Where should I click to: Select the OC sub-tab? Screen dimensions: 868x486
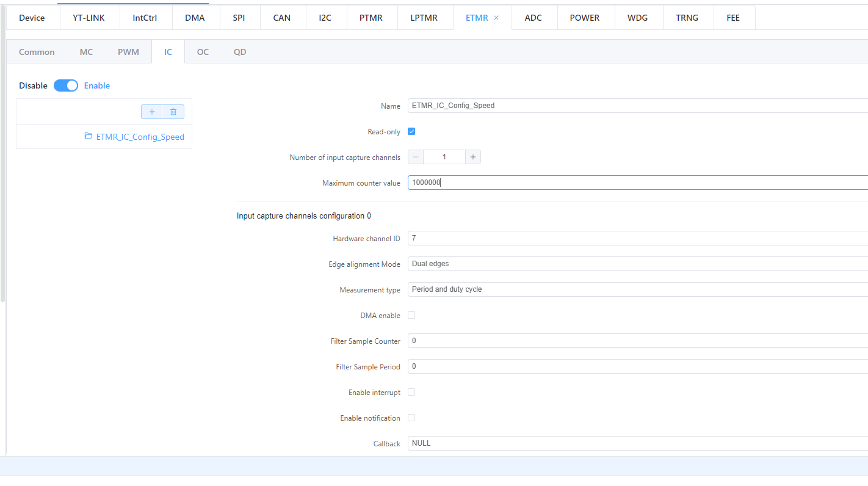203,52
